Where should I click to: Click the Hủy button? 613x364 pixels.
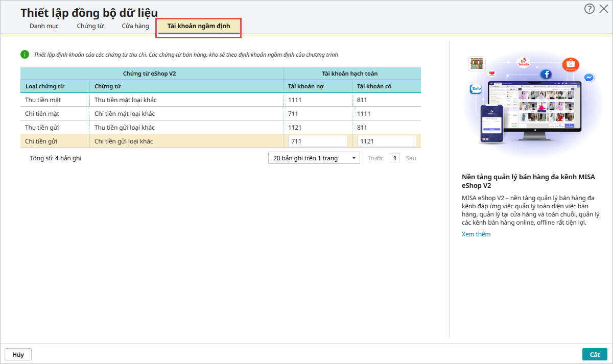(18, 354)
